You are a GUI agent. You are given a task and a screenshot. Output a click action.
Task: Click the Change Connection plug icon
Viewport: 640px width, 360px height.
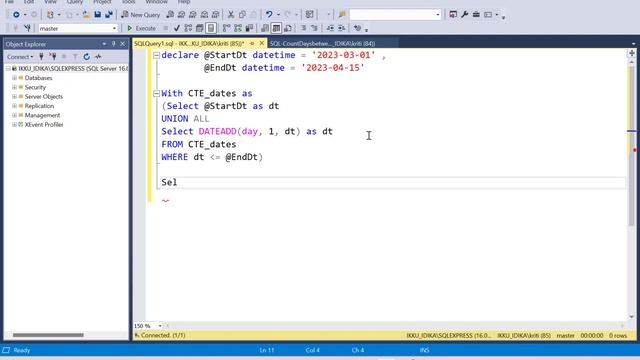(x=27, y=28)
